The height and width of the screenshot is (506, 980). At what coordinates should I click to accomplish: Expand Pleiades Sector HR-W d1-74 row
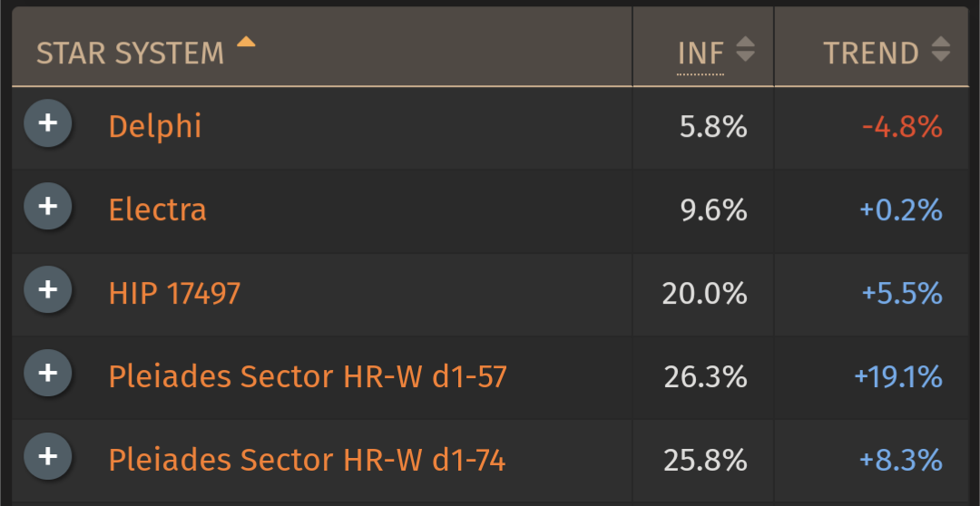48,457
